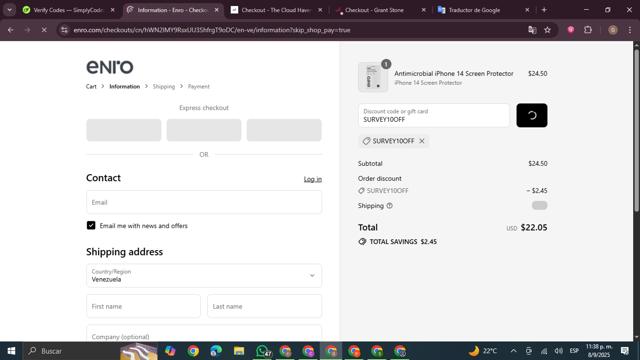Click the page vertical scrollbar
This screenshot has width=640, height=360.
636,131
